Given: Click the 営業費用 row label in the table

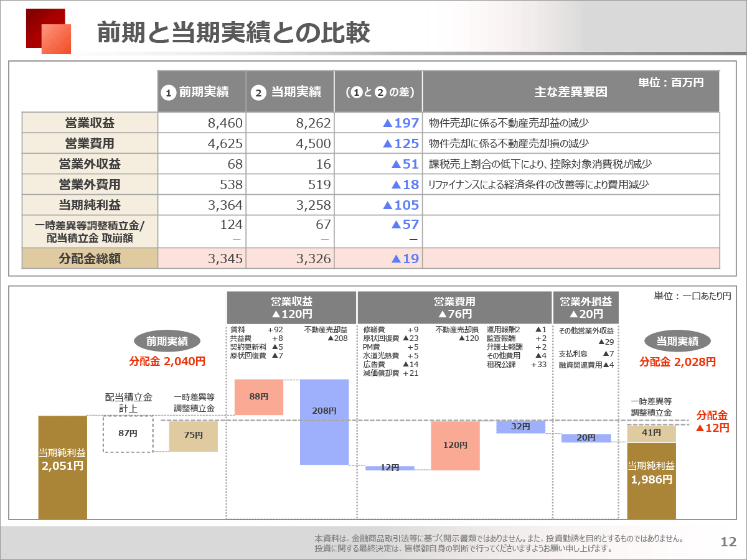Looking at the screenshot, I should tap(90, 143).
